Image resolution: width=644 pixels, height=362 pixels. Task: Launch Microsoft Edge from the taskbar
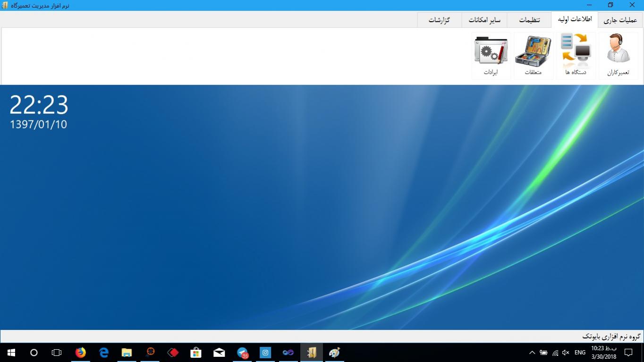click(x=104, y=353)
